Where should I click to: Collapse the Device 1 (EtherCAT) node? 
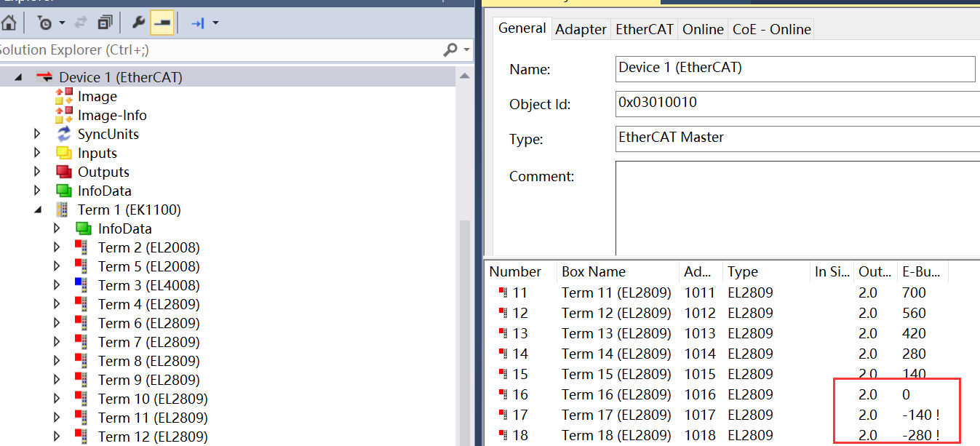tap(18, 77)
